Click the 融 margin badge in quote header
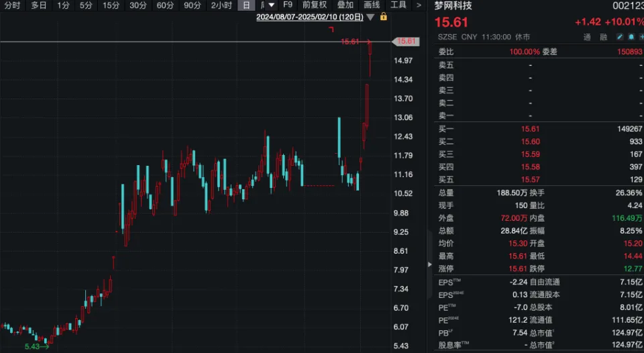 [x=603, y=37]
